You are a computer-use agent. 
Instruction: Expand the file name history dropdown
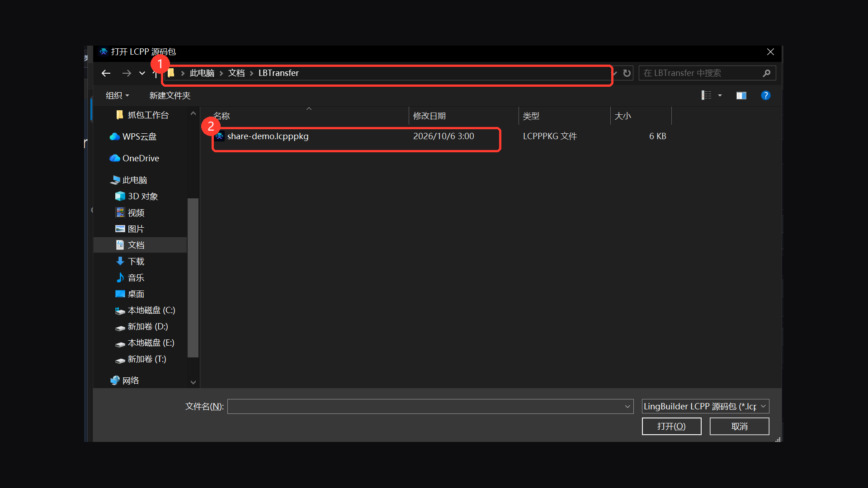(x=627, y=406)
